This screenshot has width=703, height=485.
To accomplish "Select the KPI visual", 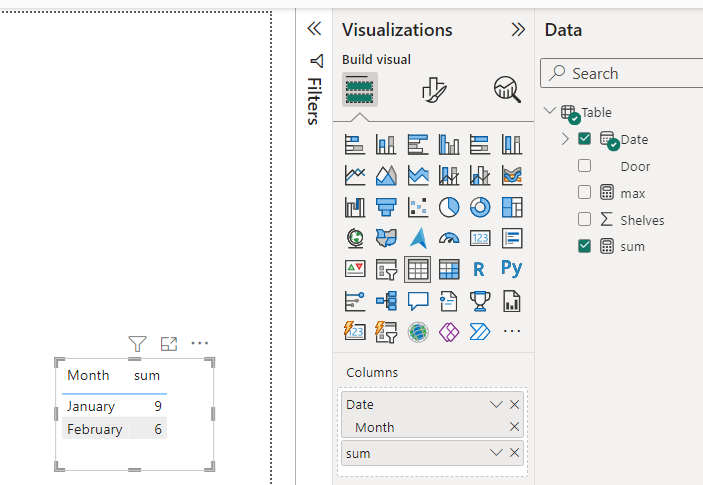I will tap(355, 269).
